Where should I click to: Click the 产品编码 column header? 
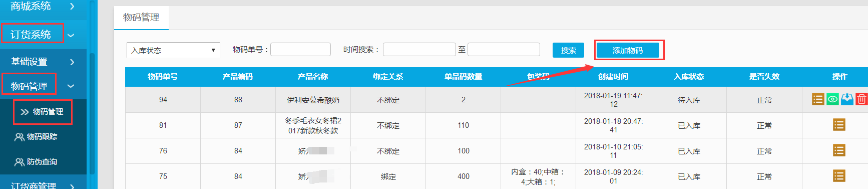(x=238, y=77)
